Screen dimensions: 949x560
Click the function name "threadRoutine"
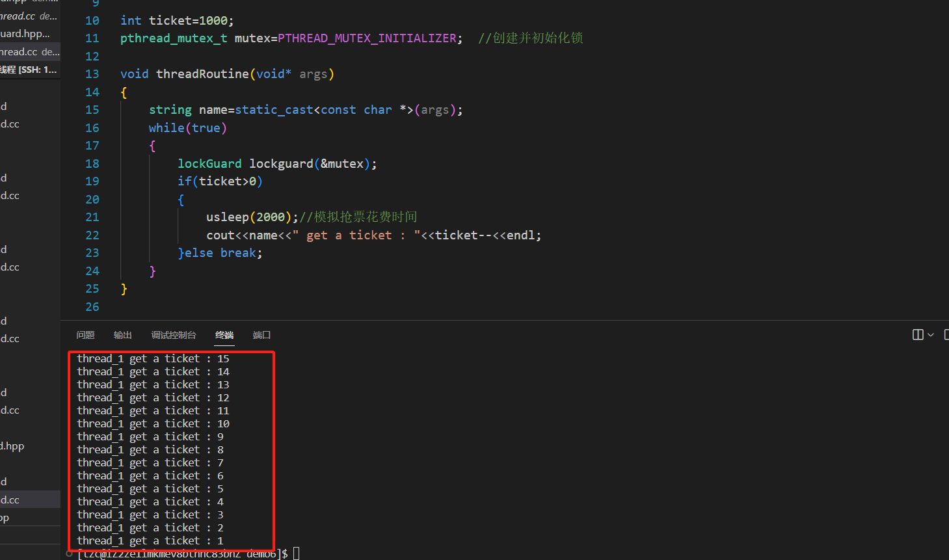point(202,74)
